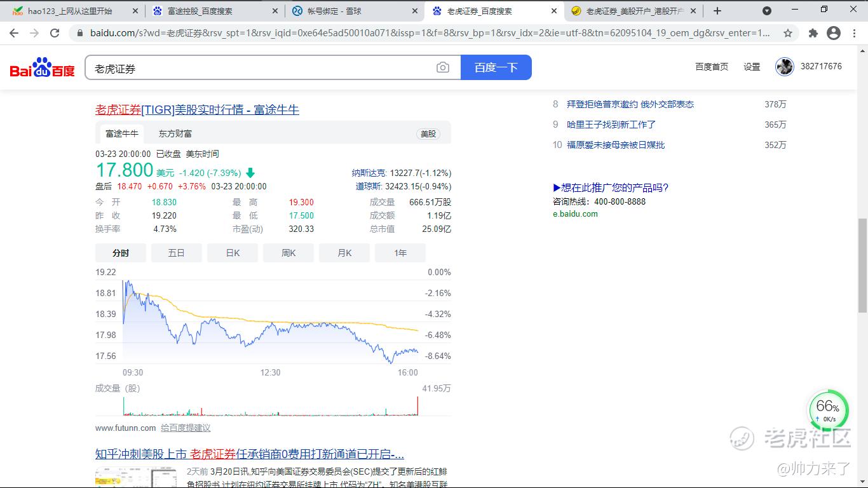This screenshot has width=868, height=488.
Task: Click the 道琼斯 index quote
Action: (x=403, y=187)
